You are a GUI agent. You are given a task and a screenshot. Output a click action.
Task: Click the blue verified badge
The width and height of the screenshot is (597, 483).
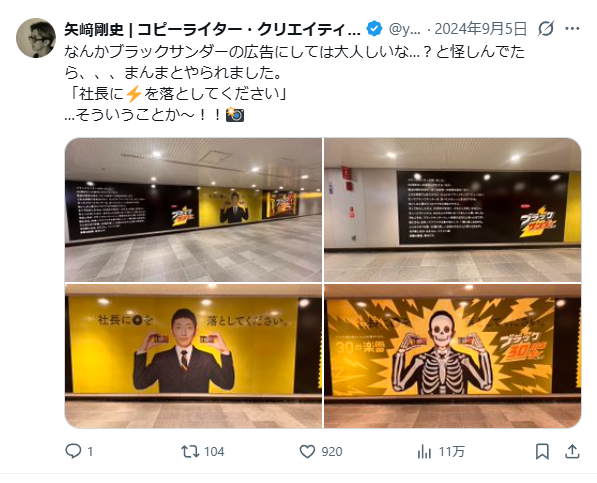pyautogui.click(x=374, y=29)
